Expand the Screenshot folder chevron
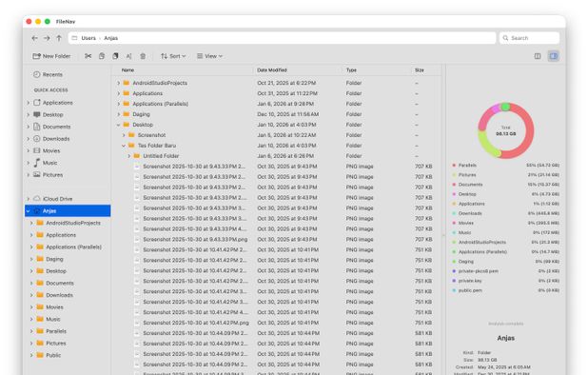This screenshot has width=588, height=375. pyautogui.click(x=124, y=135)
